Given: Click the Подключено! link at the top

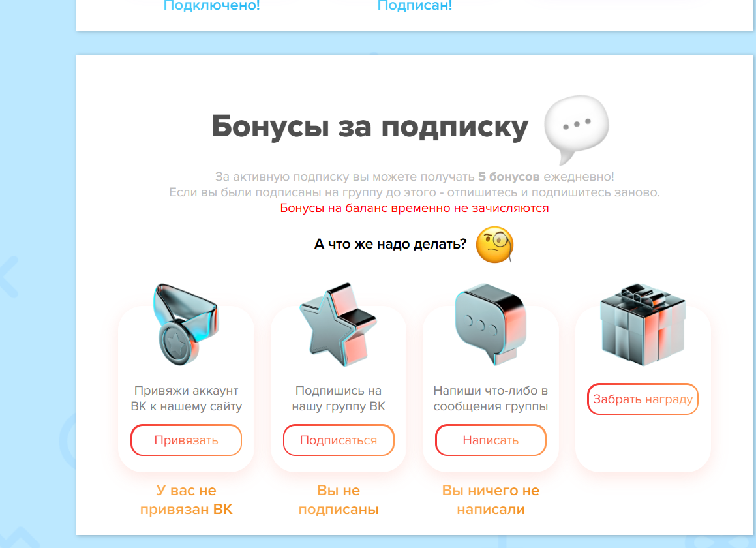Looking at the screenshot, I should pyautogui.click(x=211, y=6).
